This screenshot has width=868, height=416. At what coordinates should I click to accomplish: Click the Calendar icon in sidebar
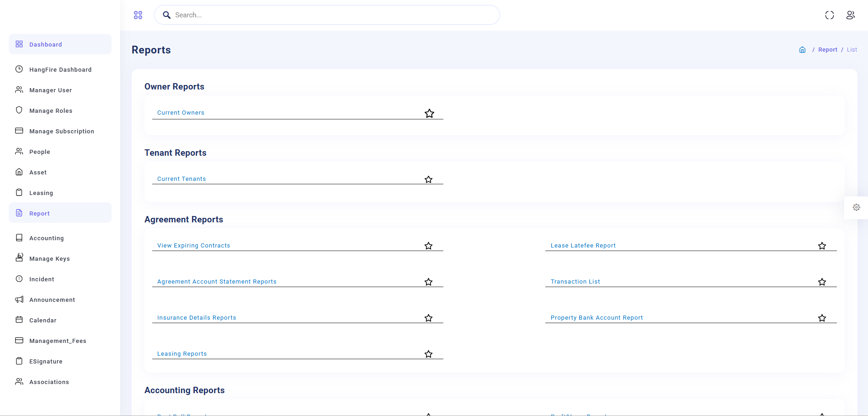pyautogui.click(x=19, y=320)
